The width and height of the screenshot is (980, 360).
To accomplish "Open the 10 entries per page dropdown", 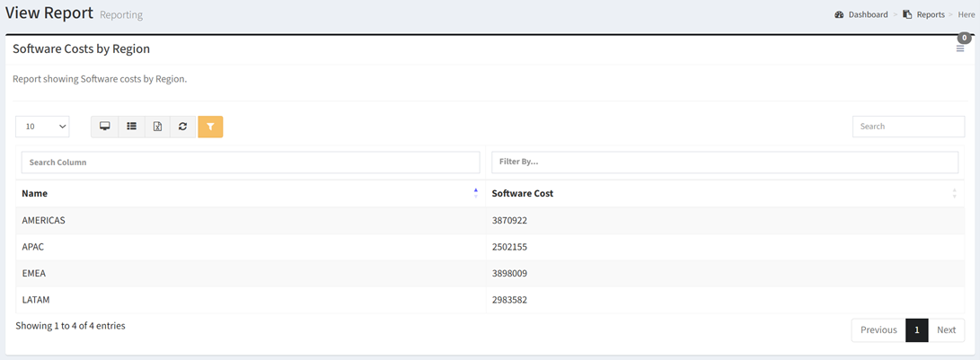I will pos(42,127).
